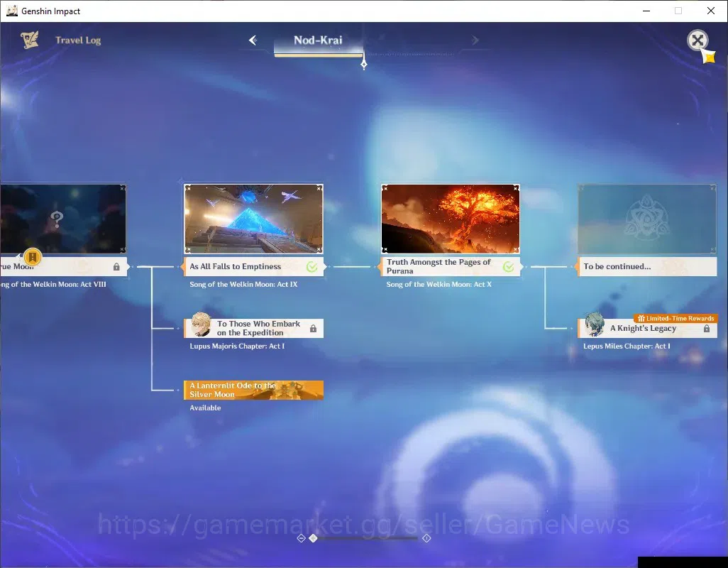The image size is (728, 568).
Task: Click the Available status text
Action: click(x=205, y=408)
